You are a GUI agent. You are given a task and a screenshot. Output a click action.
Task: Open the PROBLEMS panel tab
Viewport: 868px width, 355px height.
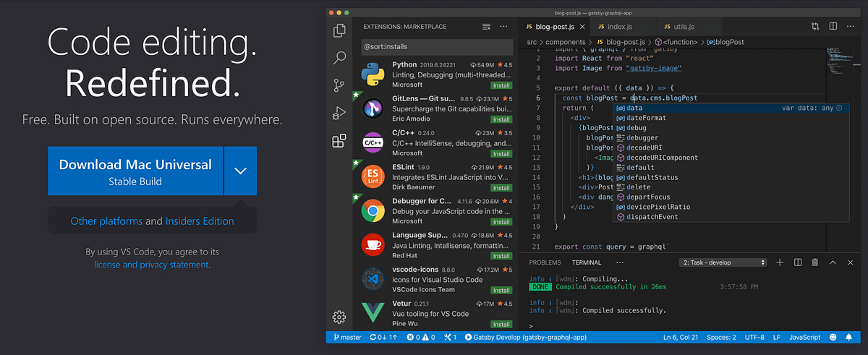coord(545,262)
